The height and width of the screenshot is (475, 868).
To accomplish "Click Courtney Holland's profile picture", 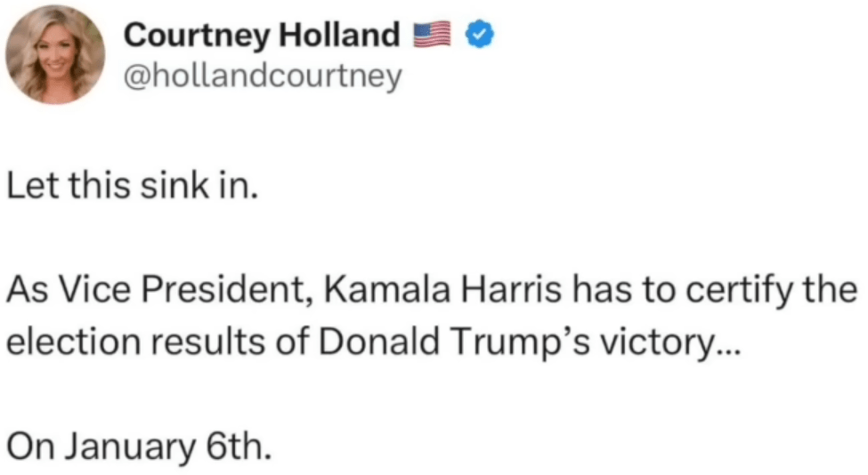I will 55,55.
